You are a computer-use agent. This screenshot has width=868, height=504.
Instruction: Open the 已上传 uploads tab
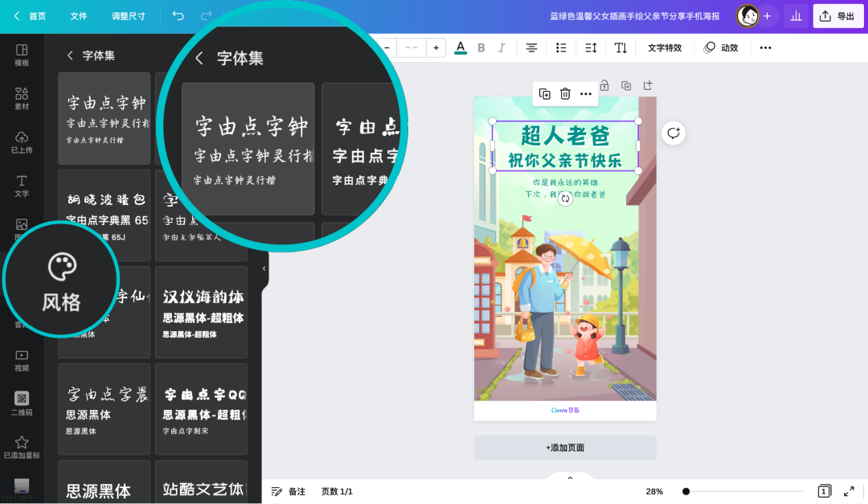(x=22, y=142)
